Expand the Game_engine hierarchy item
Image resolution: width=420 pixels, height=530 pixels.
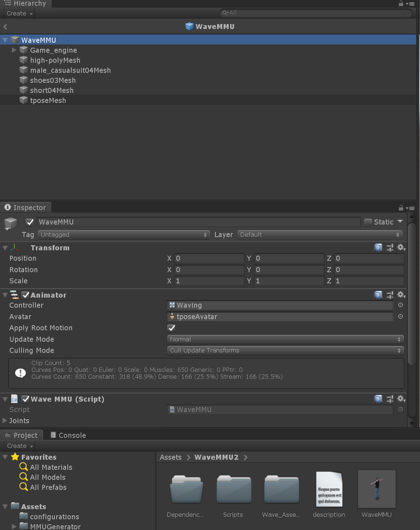pyautogui.click(x=14, y=50)
